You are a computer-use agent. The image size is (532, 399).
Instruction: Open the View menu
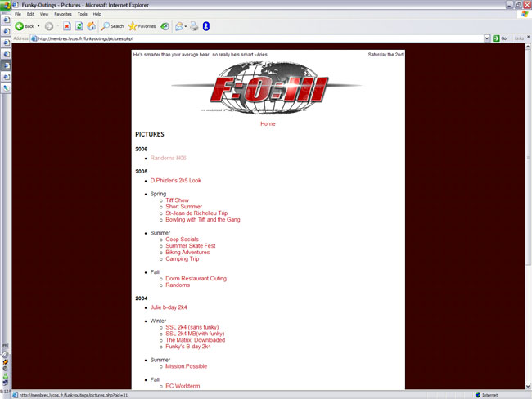pyautogui.click(x=44, y=14)
